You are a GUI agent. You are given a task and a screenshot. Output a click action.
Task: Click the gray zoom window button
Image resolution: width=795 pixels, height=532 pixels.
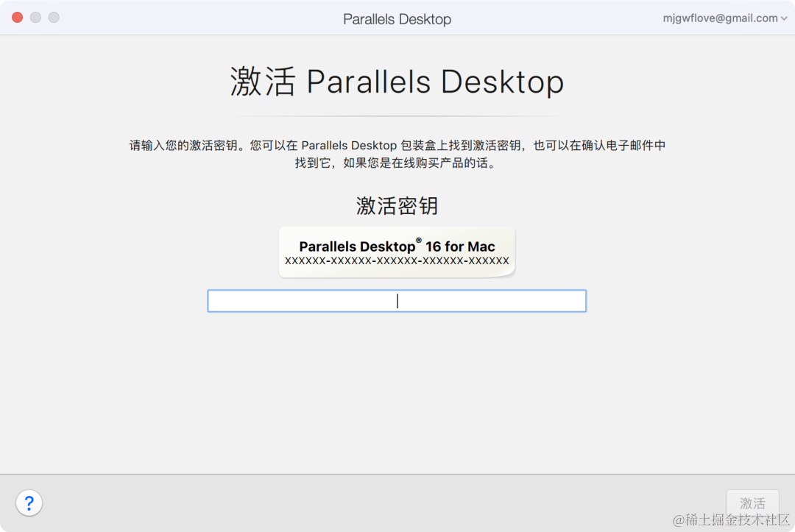coord(54,17)
